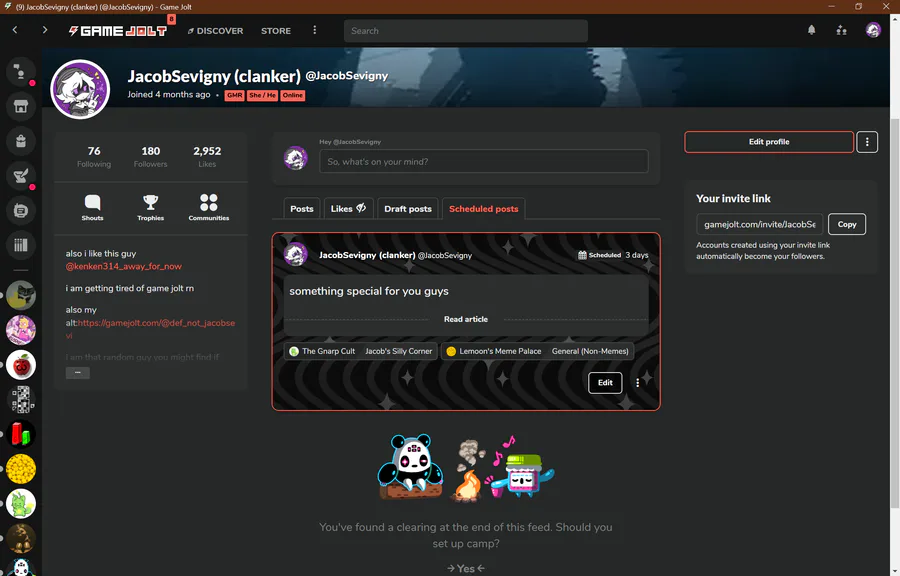900x576 pixels.
Task: Click the Gnarp Cult community icon
Action: pos(294,351)
